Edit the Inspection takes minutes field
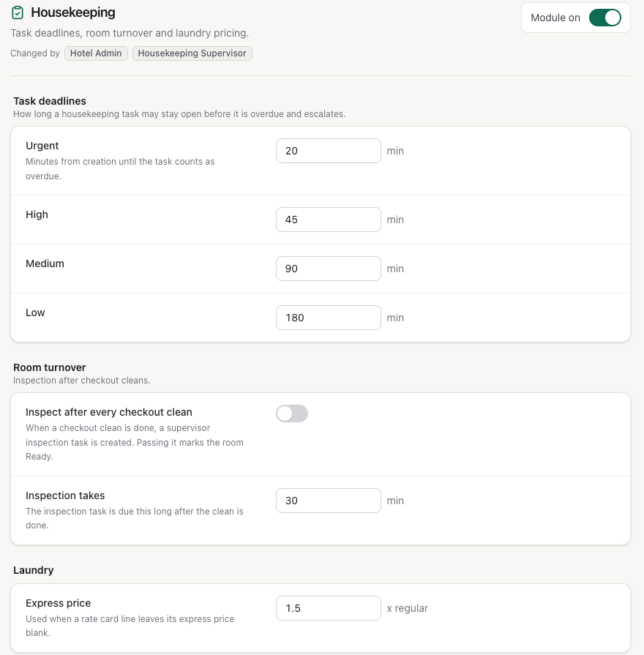 pyautogui.click(x=329, y=501)
